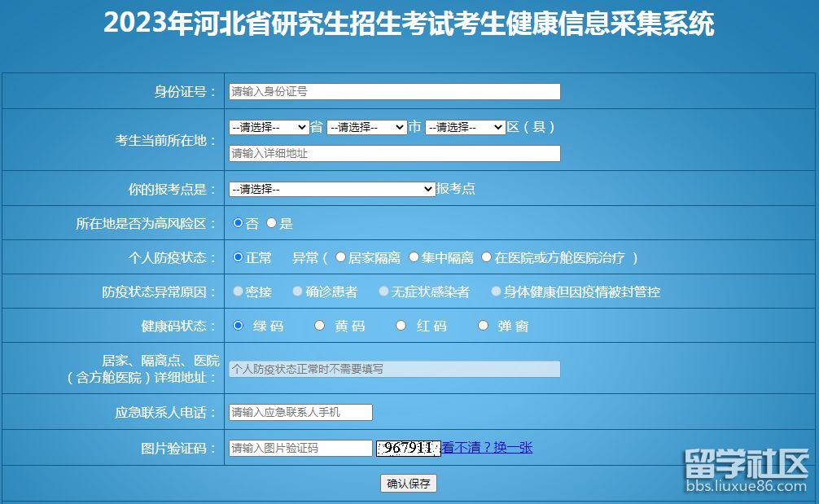Open the city dropdown
The height and width of the screenshot is (504, 819).
click(366, 127)
